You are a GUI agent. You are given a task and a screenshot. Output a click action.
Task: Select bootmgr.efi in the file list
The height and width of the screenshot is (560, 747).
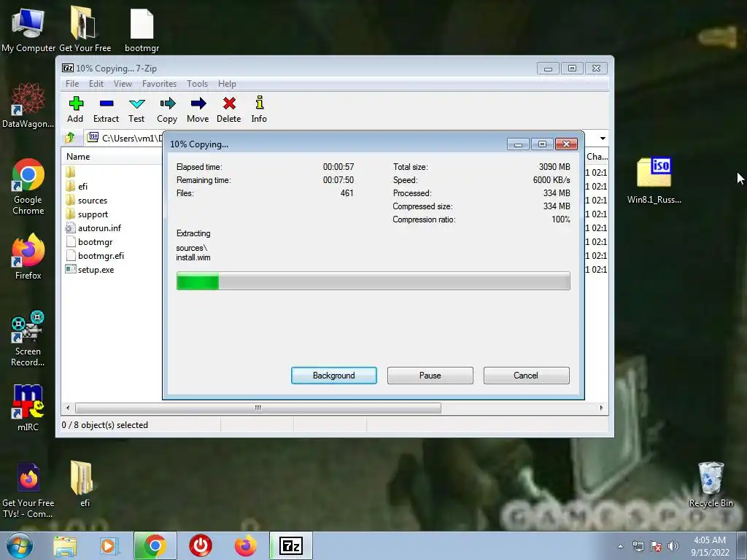click(x=101, y=256)
